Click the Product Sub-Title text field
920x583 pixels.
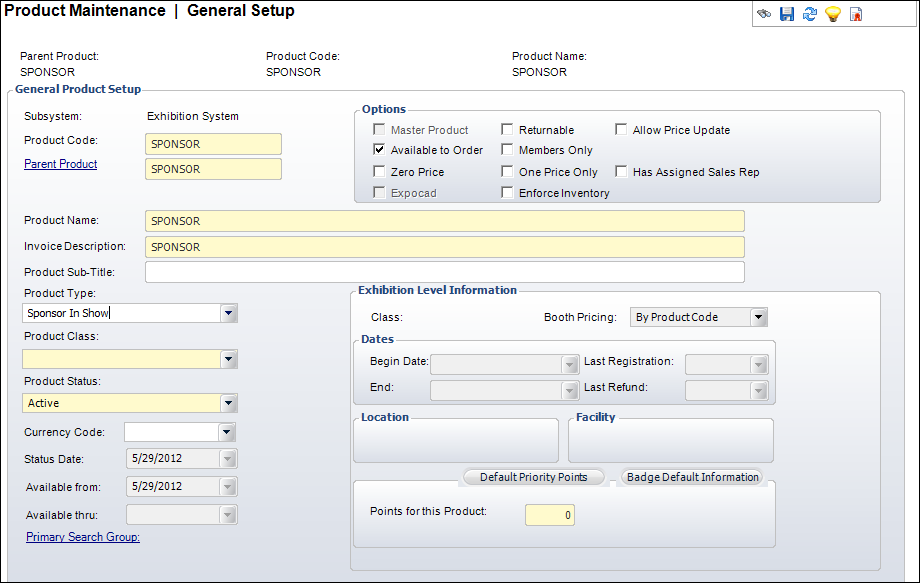[444, 272]
